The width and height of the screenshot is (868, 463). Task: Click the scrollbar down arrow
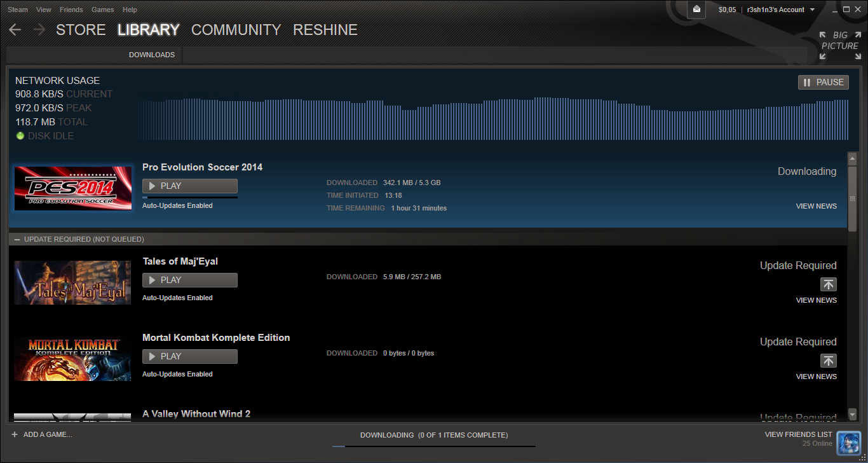[x=852, y=415]
